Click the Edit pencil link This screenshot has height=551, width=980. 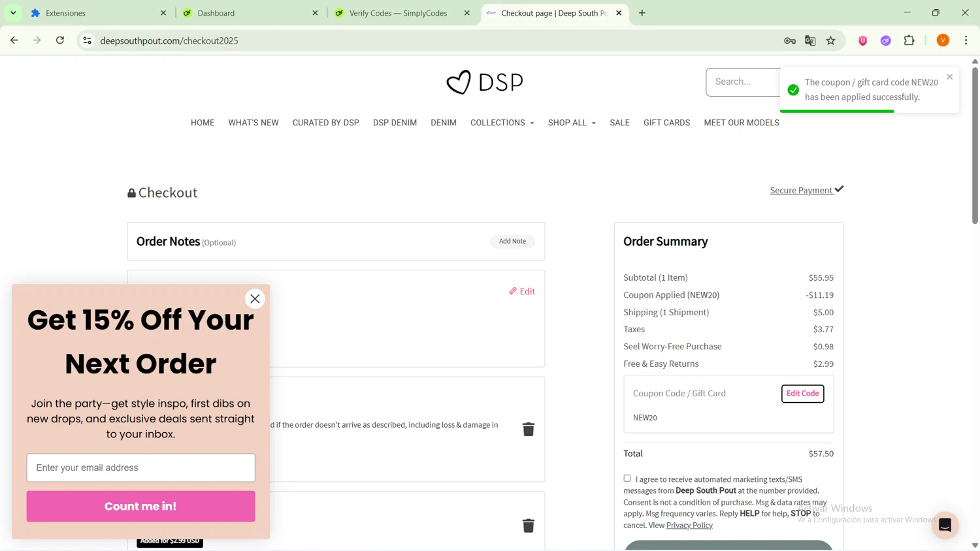(522, 291)
